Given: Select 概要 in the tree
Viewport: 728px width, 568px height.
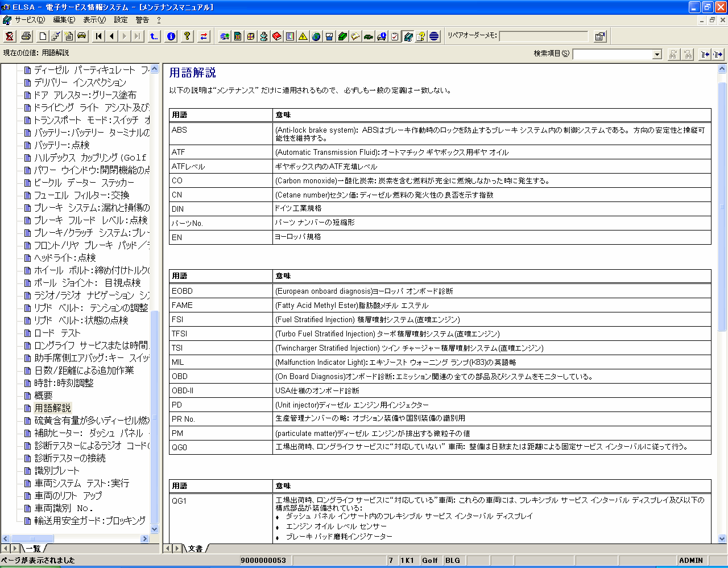Looking at the screenshot, I should [43, 396].
